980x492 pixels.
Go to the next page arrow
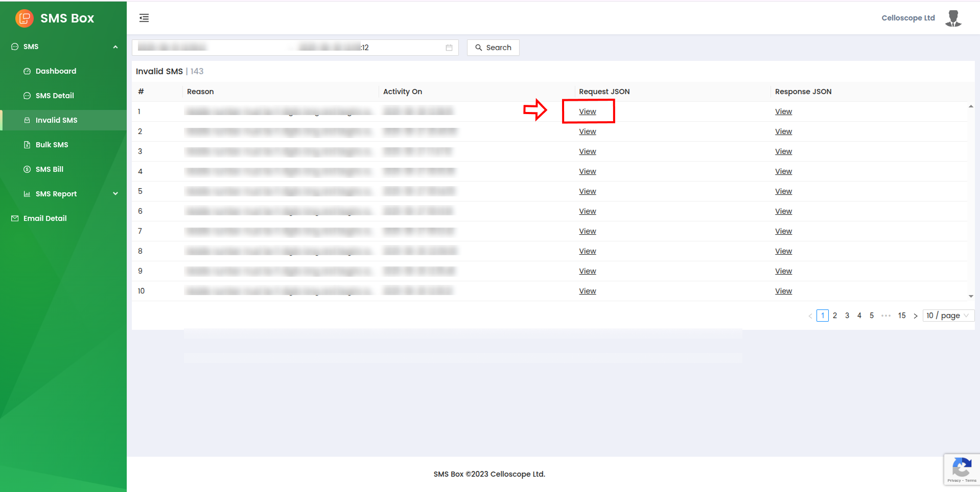point(915,316)
